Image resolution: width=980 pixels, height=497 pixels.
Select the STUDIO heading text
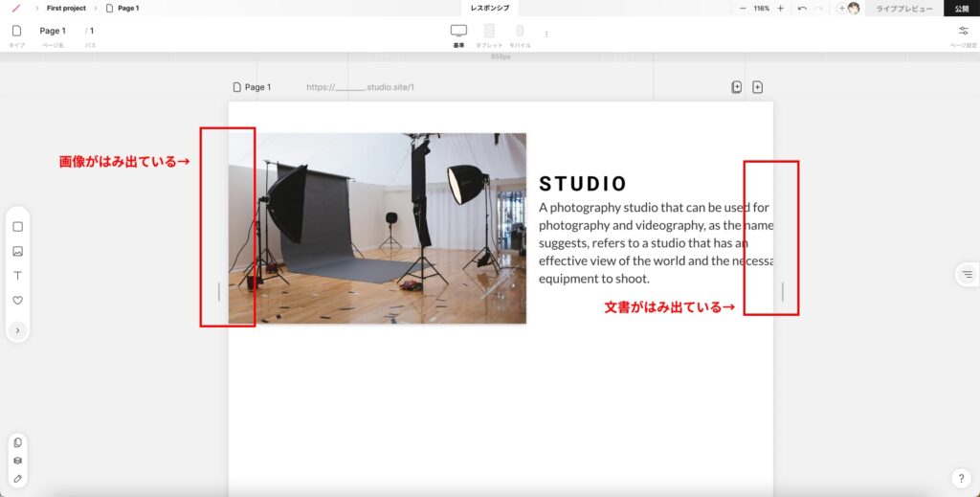click(583, 184)
